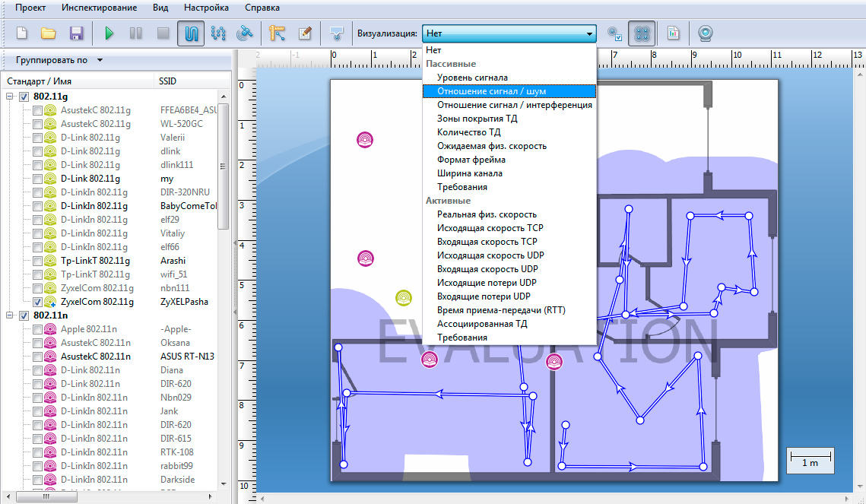The width and height of the screenshot is (866, 504).
Task: Click the webcam icon in the toolbar
Action: coord(706,33)
